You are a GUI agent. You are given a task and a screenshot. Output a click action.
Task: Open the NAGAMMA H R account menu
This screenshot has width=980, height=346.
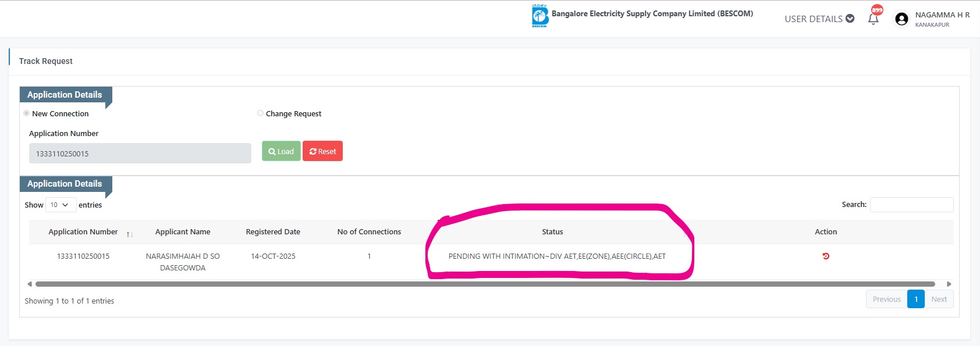(942, 15)
